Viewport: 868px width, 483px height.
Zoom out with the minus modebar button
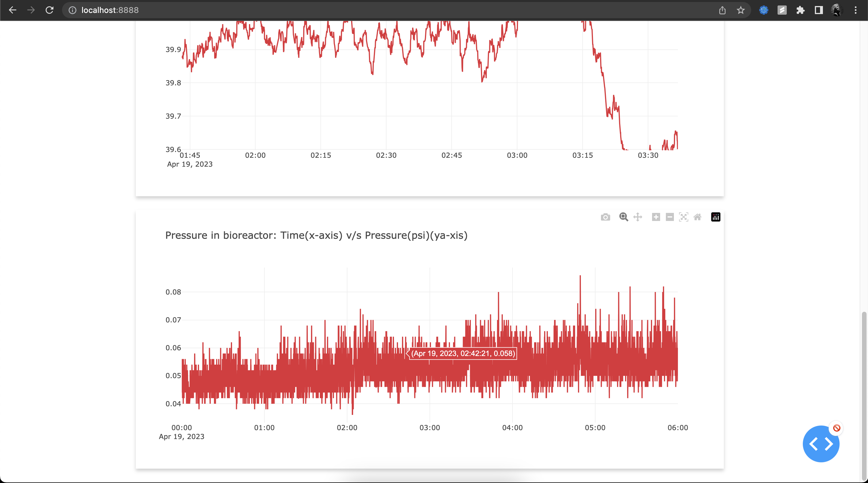point(670,217)
